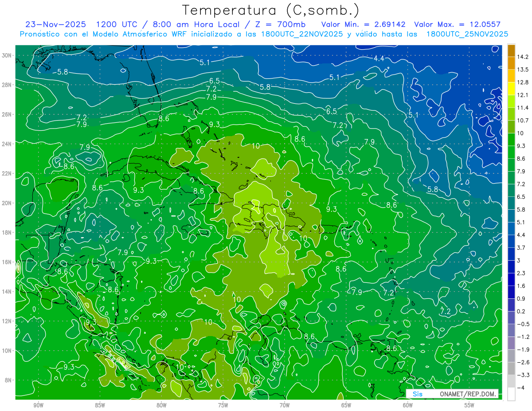Viewport: 532px width, 411px height.
Task: Click the "Temperatura (C,somb.)" chart title
Action: (271, 10)
